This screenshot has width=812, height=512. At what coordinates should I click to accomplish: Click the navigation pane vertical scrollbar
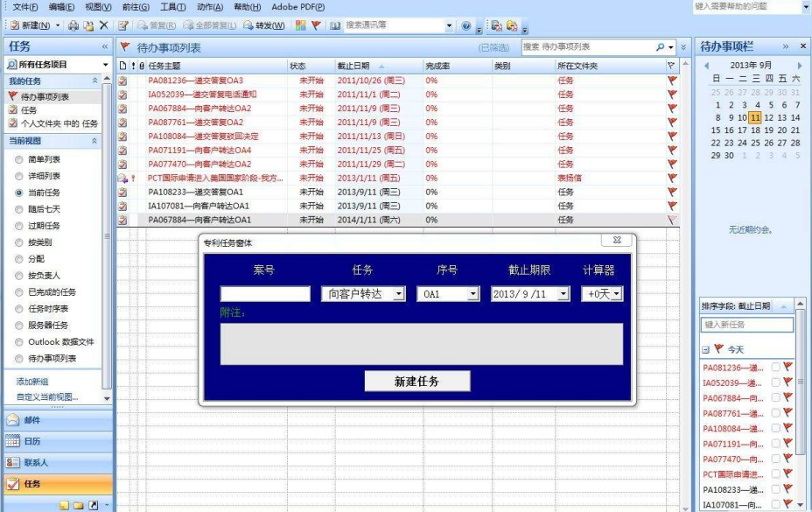(x=107, y=238)
